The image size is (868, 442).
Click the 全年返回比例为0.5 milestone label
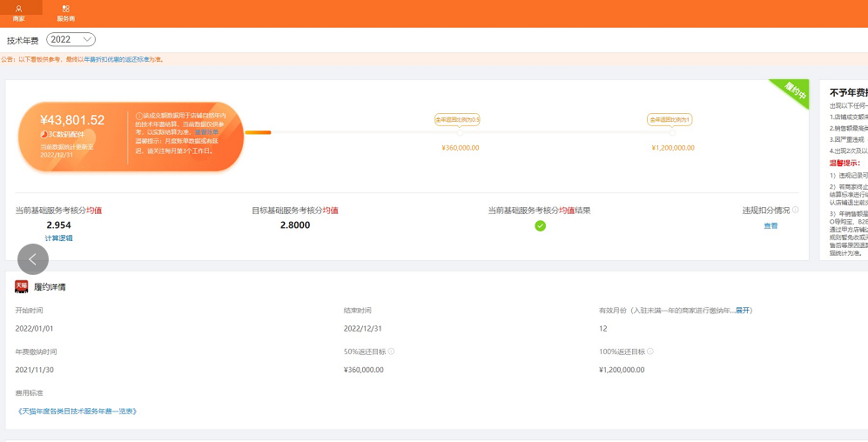pyautogui.click(x=458, y=119)
